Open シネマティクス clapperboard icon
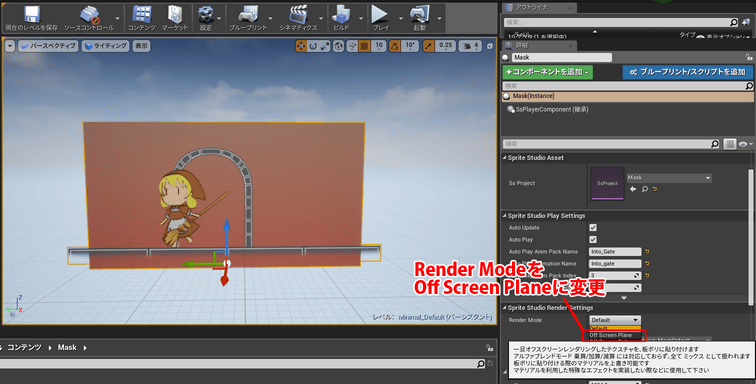Viewport: 756px width, 384px height. pos(298,14)
